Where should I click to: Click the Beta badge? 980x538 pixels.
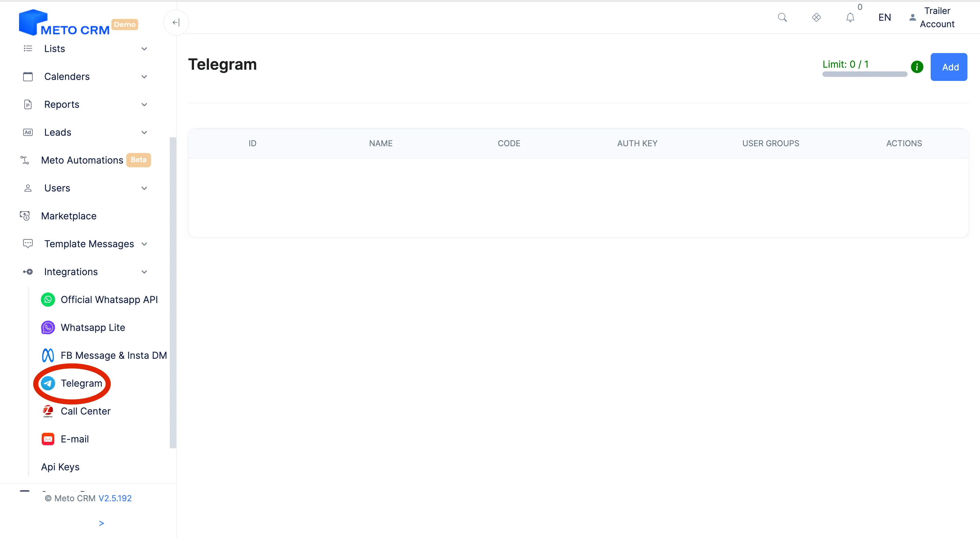(x=138, y=160)
